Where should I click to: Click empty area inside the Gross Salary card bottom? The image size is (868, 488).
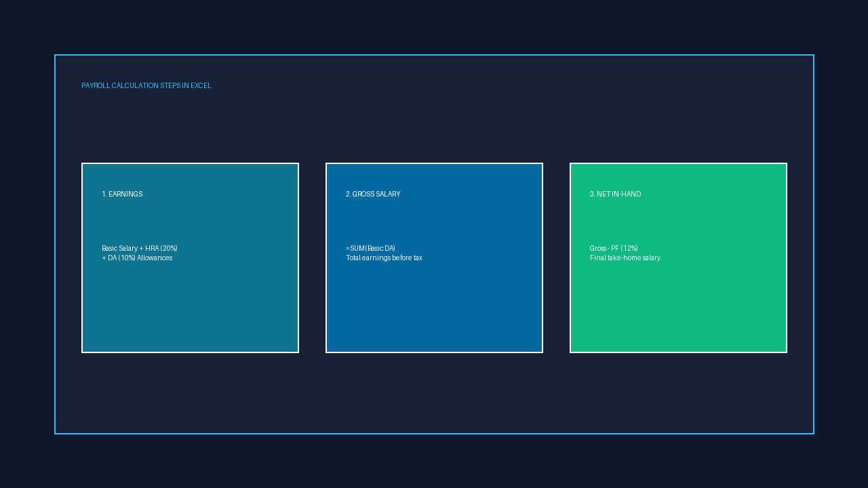(434, 312)
